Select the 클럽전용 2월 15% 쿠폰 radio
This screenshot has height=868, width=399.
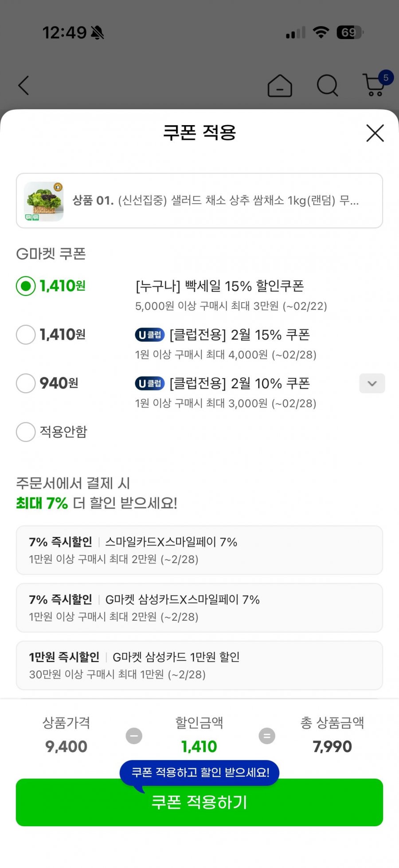pos(26,335)
